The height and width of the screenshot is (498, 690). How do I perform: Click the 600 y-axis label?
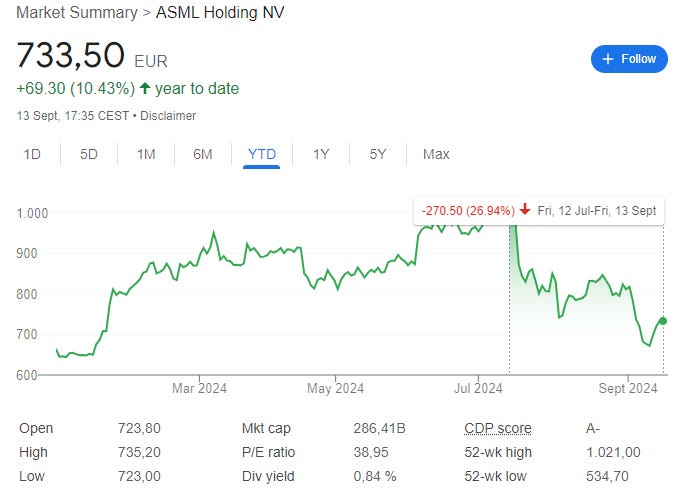(27, 375)
